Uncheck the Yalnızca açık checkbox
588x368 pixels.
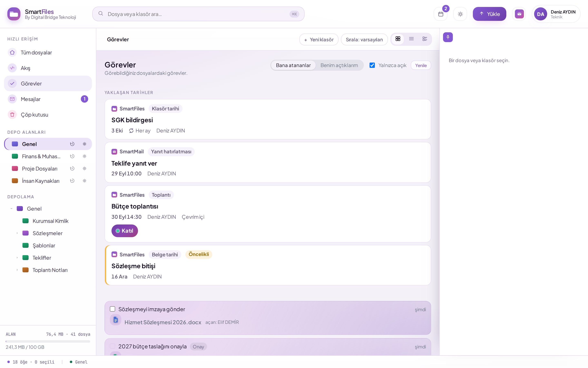[x=372, y=65]
